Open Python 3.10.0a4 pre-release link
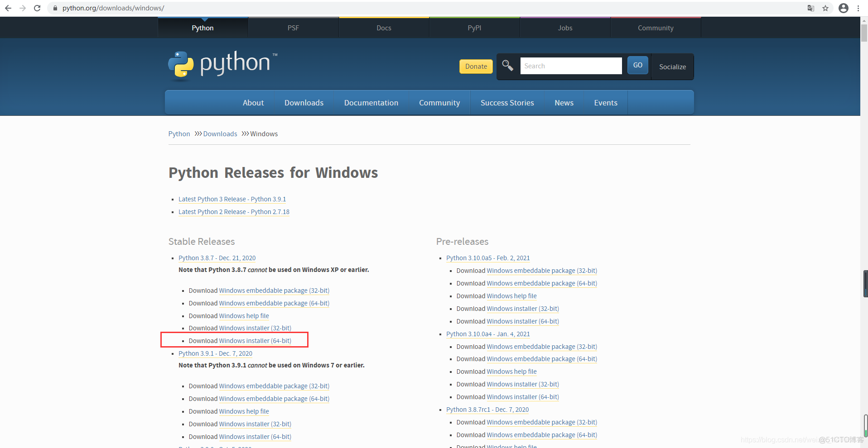Image resolution: width=868 pixels, height=448 pixels. pyautogui.click(x=488, y=334)
